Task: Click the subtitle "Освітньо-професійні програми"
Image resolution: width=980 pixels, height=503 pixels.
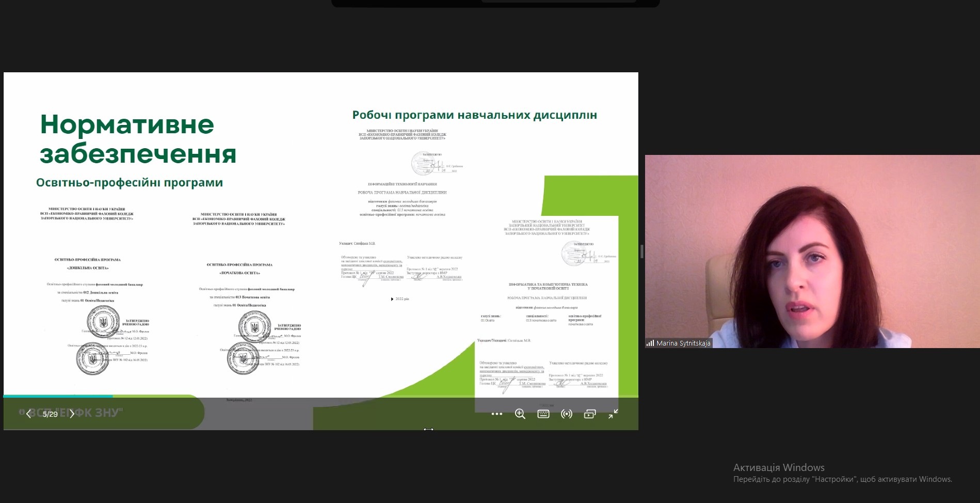Action: coord(130,182)
